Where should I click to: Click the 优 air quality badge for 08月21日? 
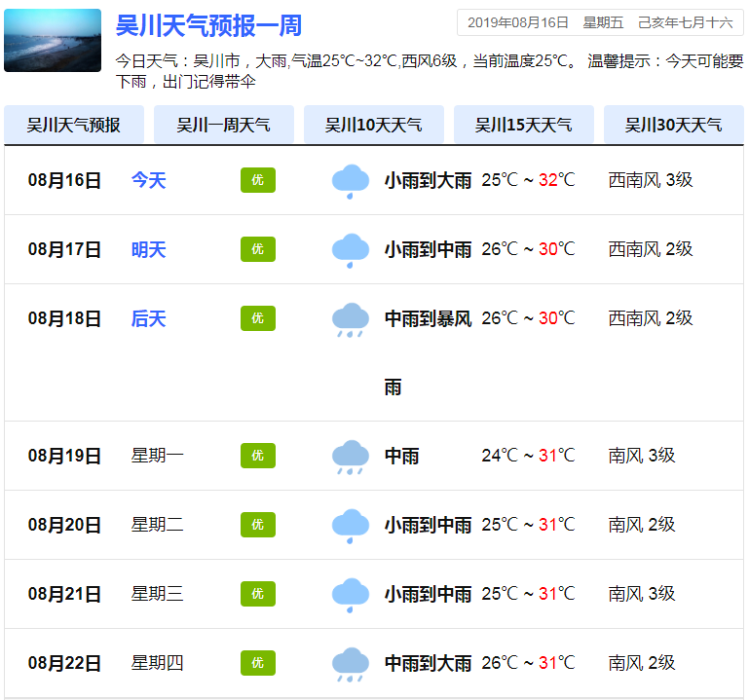tap(258, 594)
